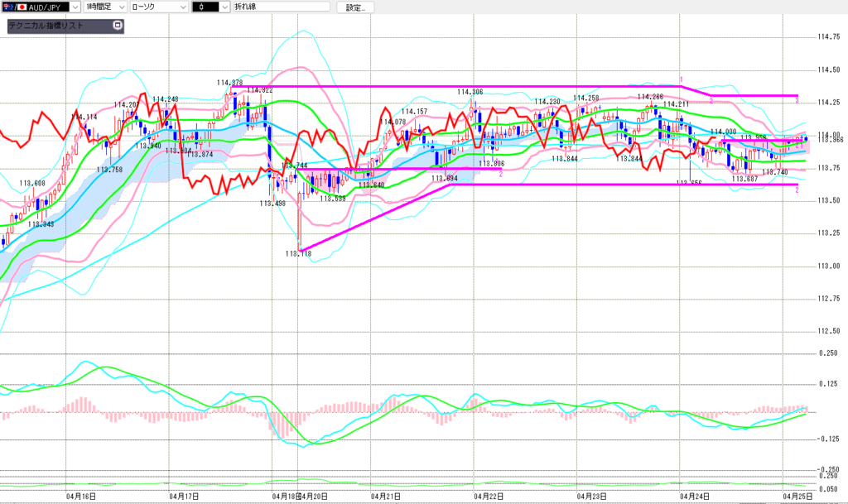Click the 折れ線 text field
848x504 pixels.
[282, 7]
